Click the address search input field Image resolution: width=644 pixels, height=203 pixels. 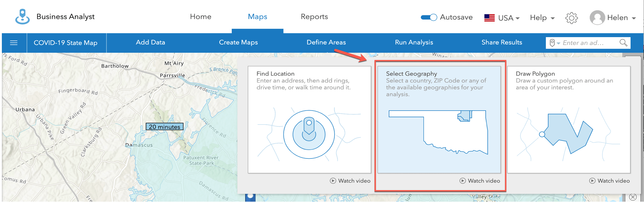(588, 43)
